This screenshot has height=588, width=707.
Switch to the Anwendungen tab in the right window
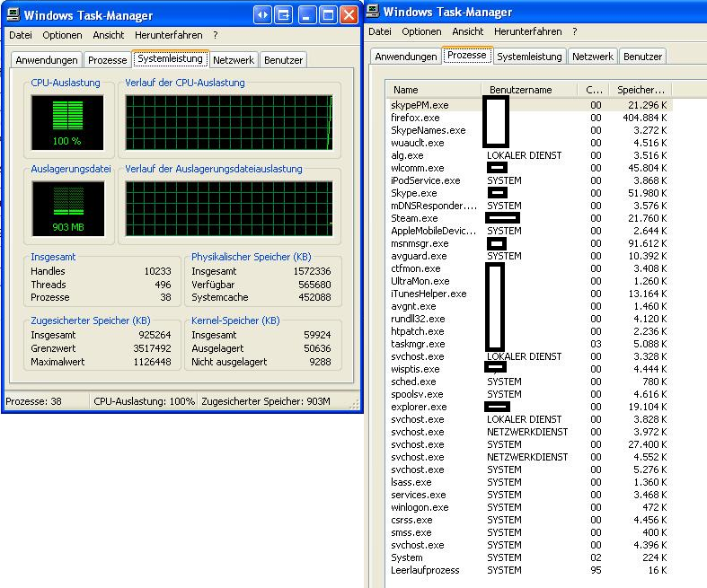405,57
